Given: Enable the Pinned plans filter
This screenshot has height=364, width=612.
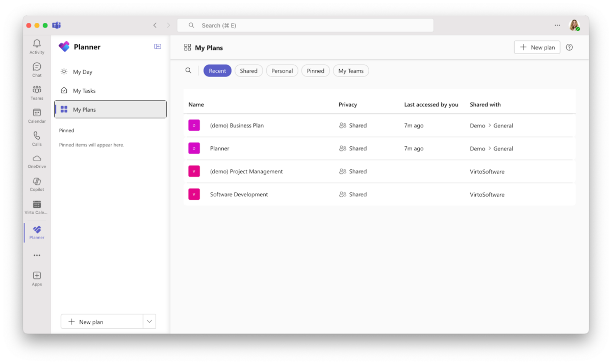Looking at the screenshot, I should click(x=315, y=70).
